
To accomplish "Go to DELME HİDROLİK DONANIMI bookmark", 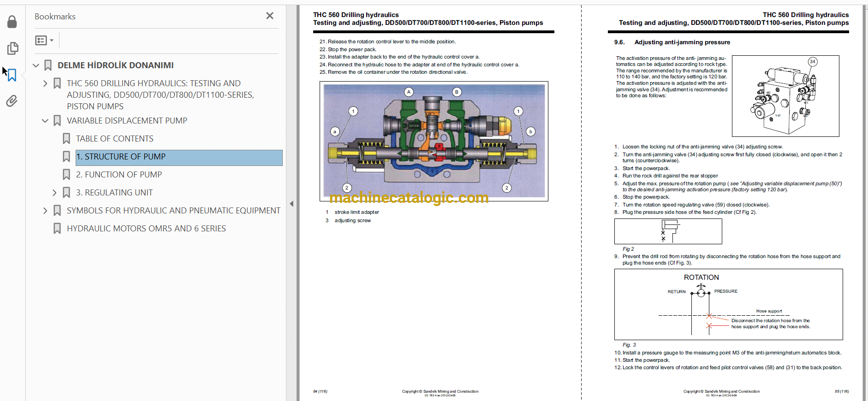I will [x=116, y=65].
